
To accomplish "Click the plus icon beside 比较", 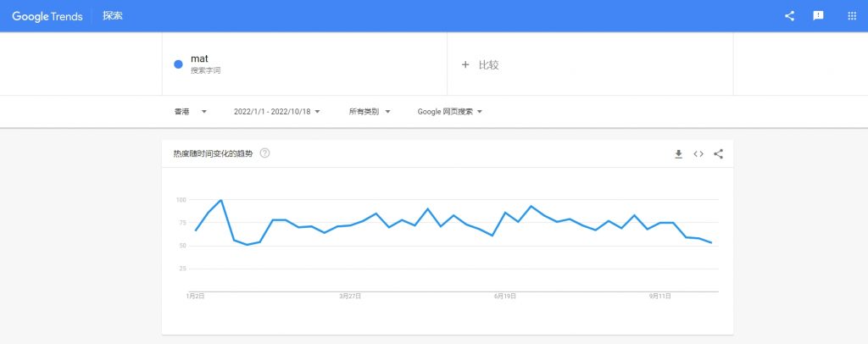I will (465, 64).
